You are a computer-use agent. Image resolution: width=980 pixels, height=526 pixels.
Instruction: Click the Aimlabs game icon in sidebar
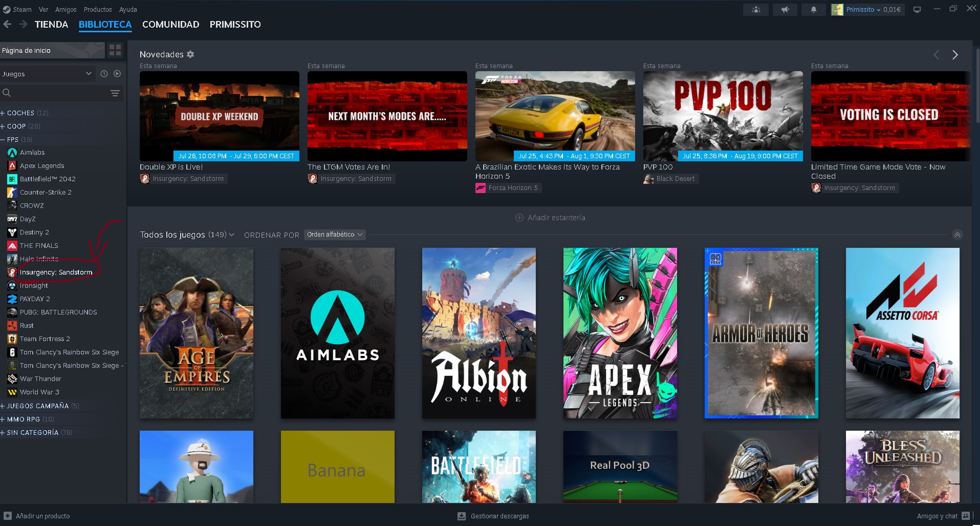(12, 153)
